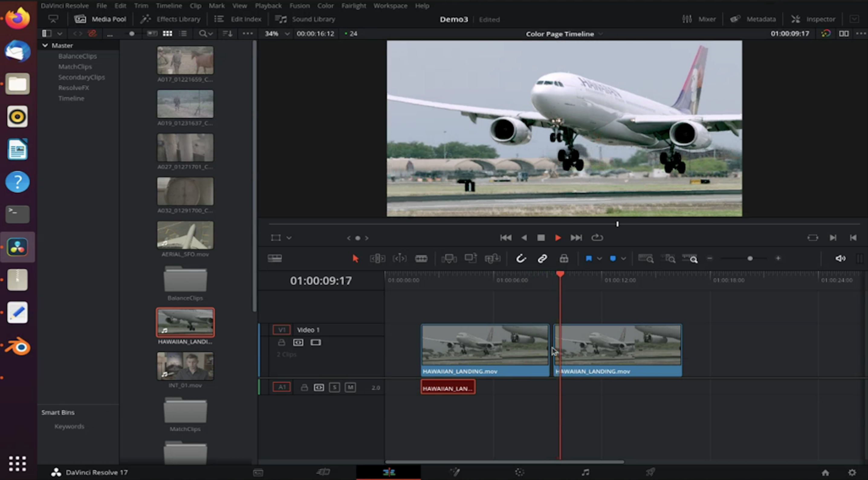The width and height of the screenshot is (868, 480).
Task: Click the Insert Clip toolbar icon
Action: pos(449,258)
